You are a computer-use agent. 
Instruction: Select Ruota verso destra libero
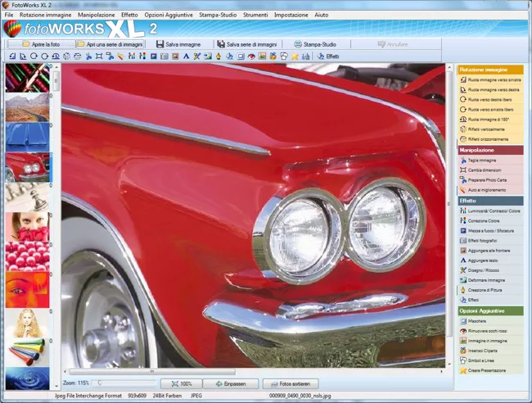pos(490,99)
